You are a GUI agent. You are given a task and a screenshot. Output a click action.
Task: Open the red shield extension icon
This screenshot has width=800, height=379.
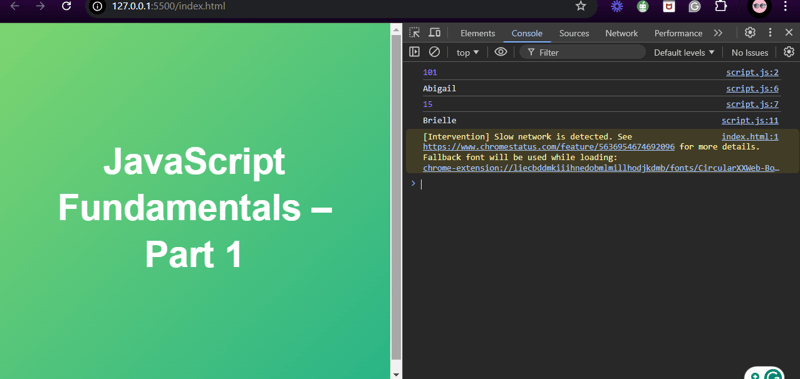[x=669, y=6]
